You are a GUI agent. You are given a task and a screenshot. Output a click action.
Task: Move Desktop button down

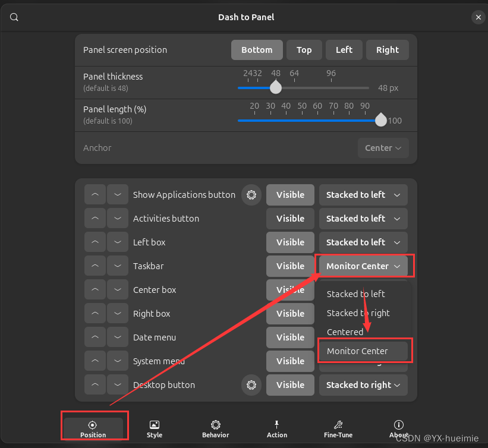[118, 385]
